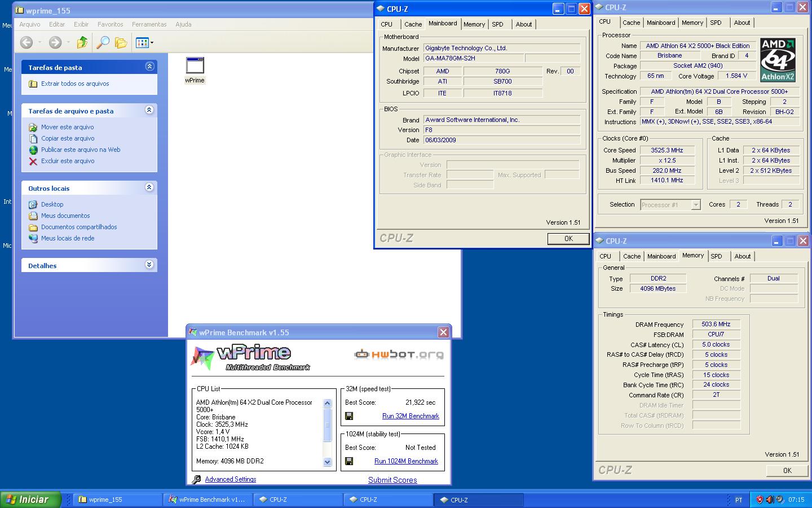Collapse Tarefas de arquivo e pasta panel
This screenshot has width=812, height=508.
149,110
